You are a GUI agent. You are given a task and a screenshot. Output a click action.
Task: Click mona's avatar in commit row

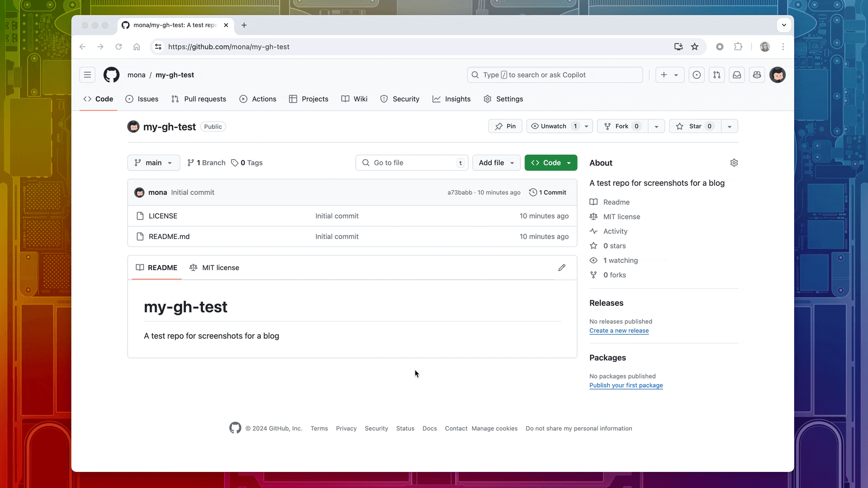click(x=140, y=192)
